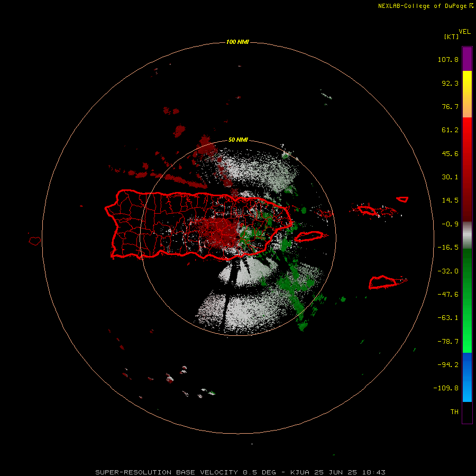Click the St. Croix island outline

(x=383, y=282)
